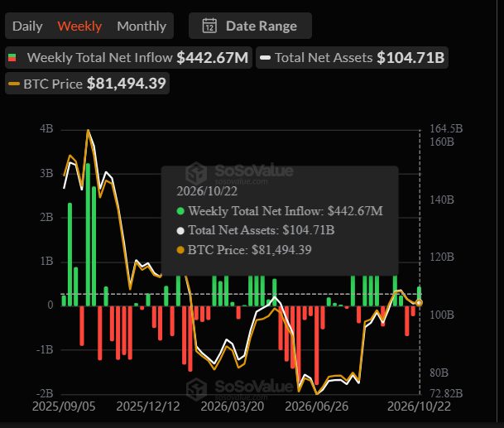Screen dimensions: 504x428
Task: Click the $81,494.39 BTC price in legend
Action: coord(127,84)
